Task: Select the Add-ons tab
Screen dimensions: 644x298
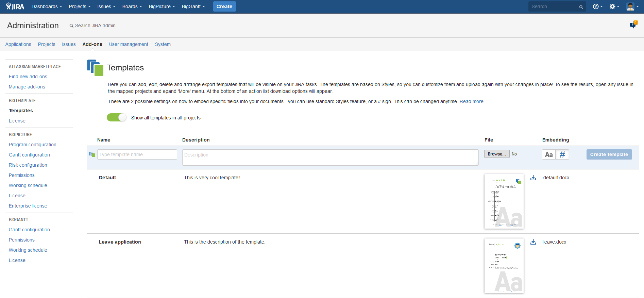Action: click(92, 44)
